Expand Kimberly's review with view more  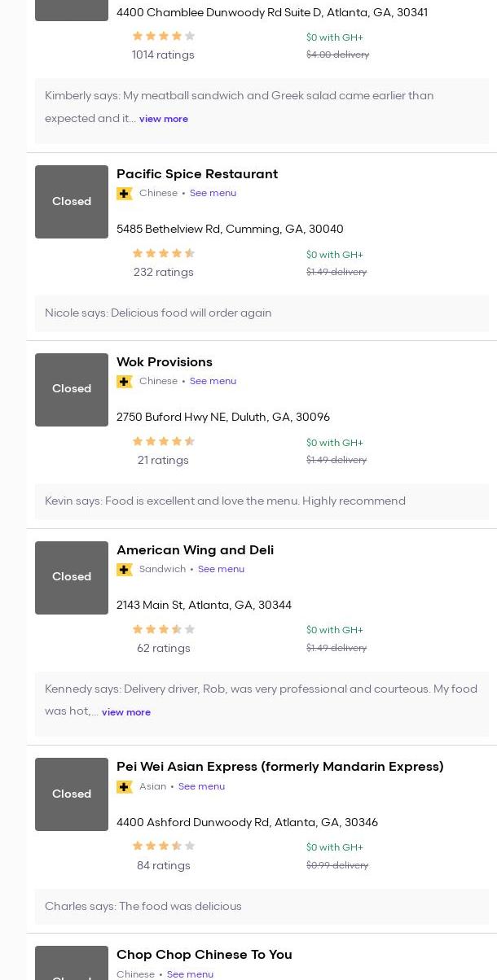point(163,119)
